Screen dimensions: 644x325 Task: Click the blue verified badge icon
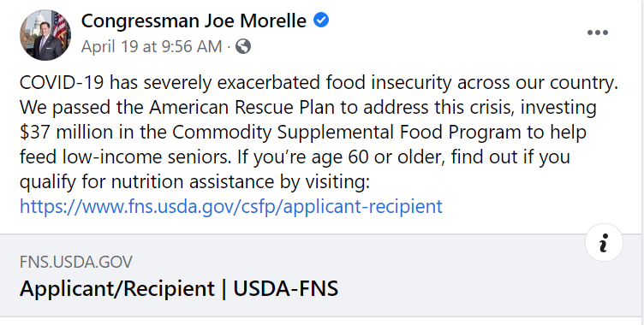(x=321, y=20)
